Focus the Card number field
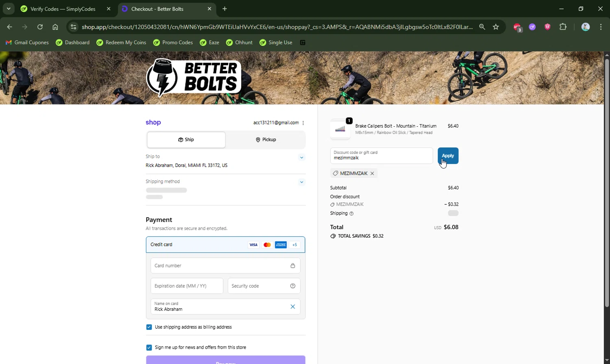Screen dimensions: 610x364 225,266
